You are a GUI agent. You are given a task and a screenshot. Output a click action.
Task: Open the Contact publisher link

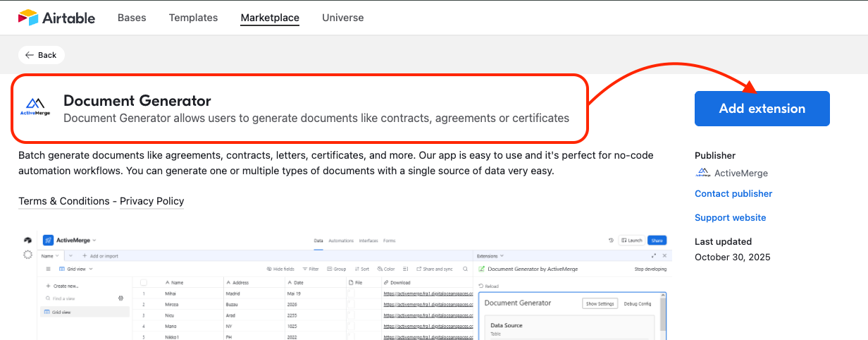[x=733, y=193]
